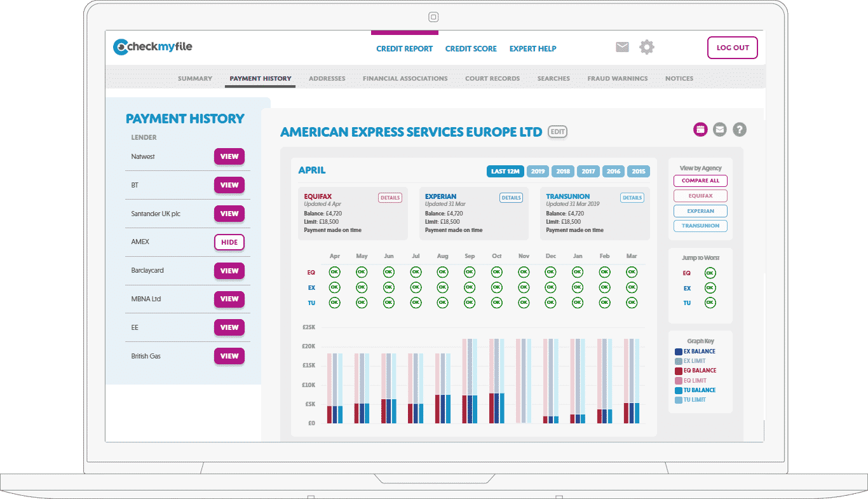This screenshot has width=868, height=499.
Task: Click the pink calendar icon
Action: tap(700, 130)
